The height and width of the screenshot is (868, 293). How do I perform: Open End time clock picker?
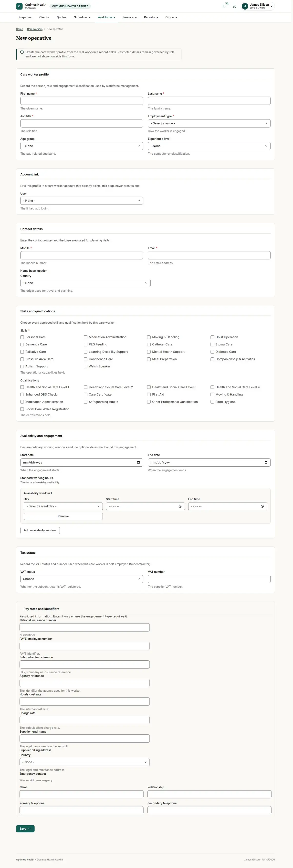262,506
